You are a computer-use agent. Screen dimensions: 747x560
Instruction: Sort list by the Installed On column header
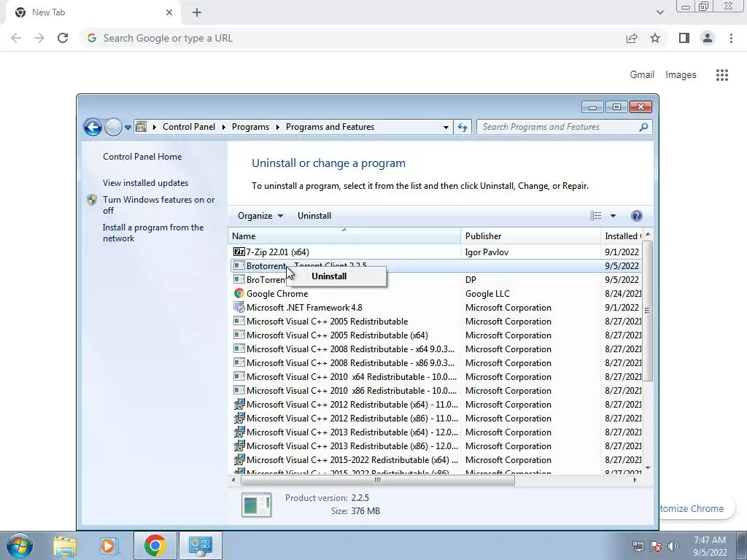622,236
